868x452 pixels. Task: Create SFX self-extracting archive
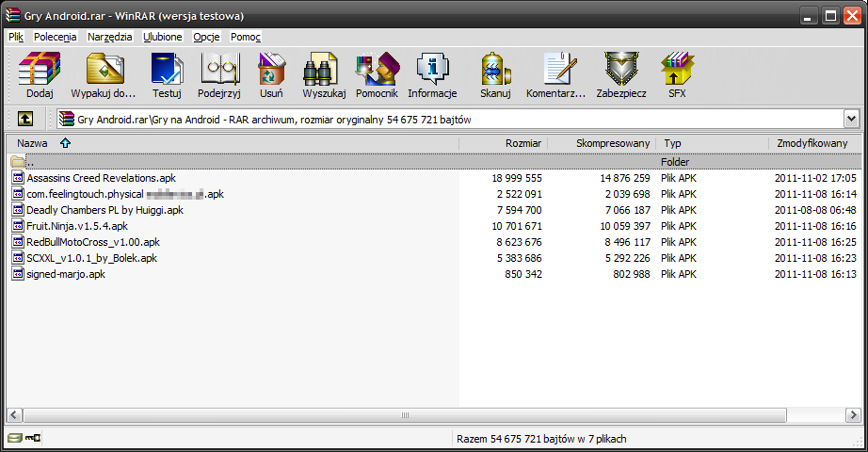coord(677,75)
